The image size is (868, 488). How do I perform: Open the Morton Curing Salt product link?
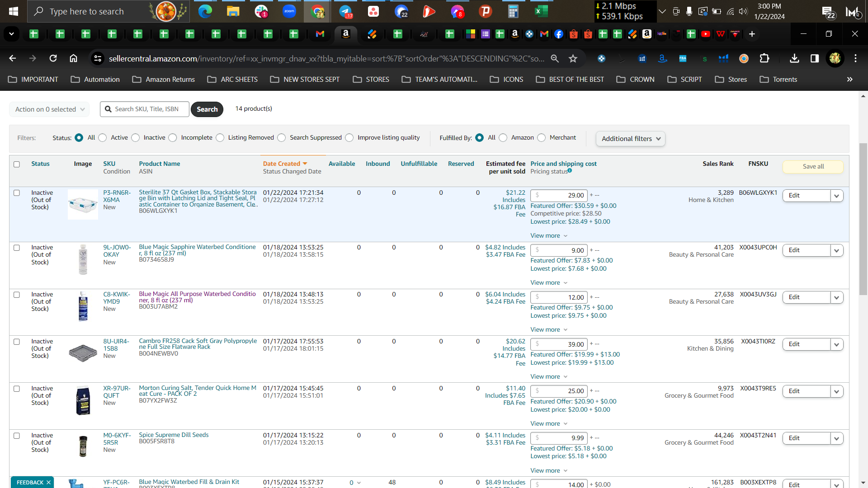coord(198,391)
